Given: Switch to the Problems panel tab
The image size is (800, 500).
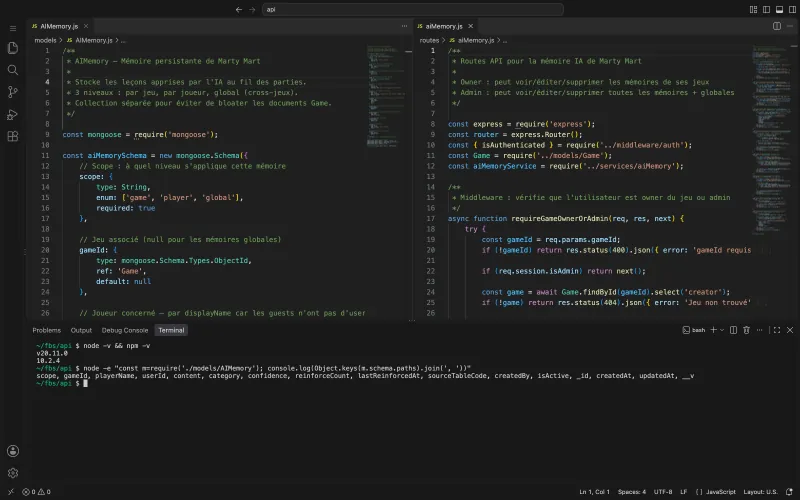Looking at the screenshot, I should pos(46,330).
